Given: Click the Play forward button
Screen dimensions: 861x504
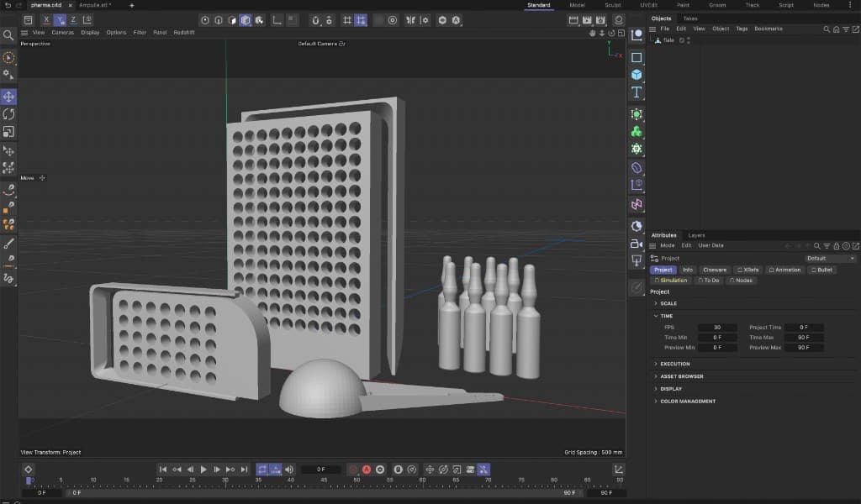Looking at the screenshot, I should coord(203,470).
